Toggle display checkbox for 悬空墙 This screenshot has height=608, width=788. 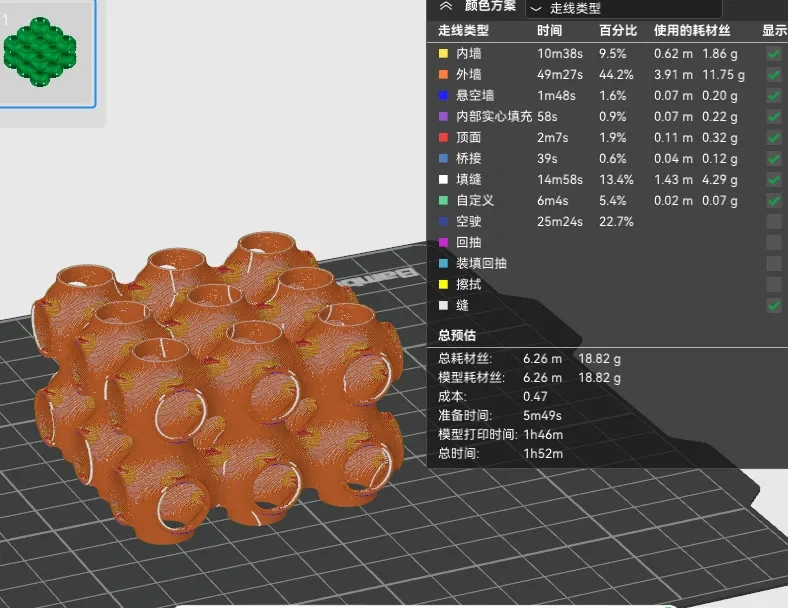pos(774,96)
